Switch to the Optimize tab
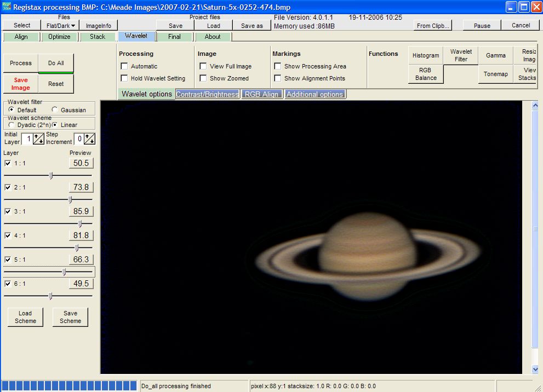The width and height of the screenshot is (543, 392). click(59, 37)
